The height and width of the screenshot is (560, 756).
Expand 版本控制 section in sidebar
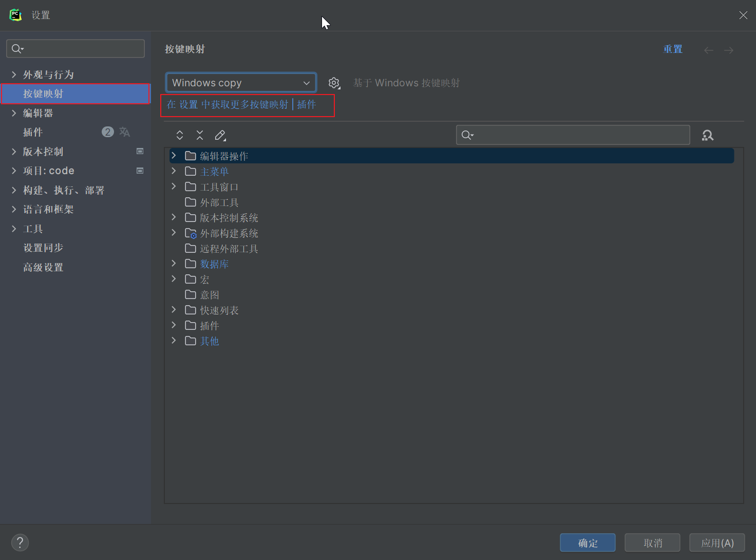(x=14, y=152)
